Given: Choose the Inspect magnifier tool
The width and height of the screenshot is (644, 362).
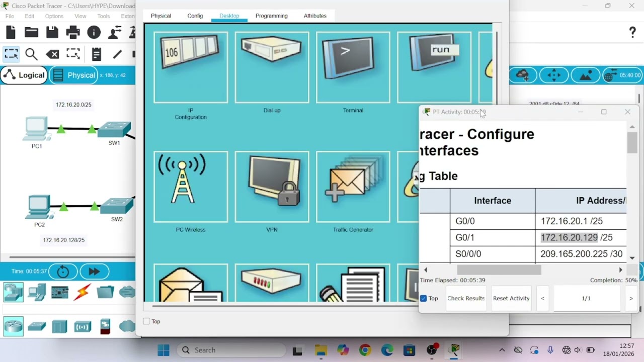Looking at the screenshot, I should 31,54.
